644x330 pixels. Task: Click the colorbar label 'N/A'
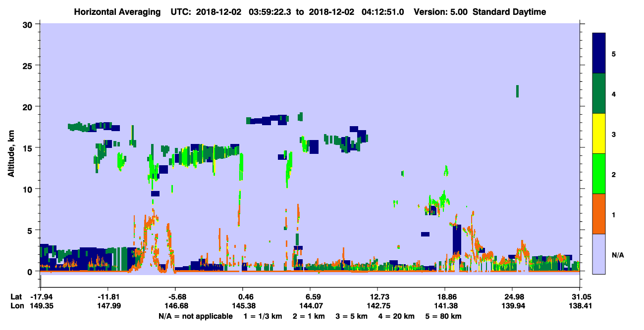coord(617,255)
